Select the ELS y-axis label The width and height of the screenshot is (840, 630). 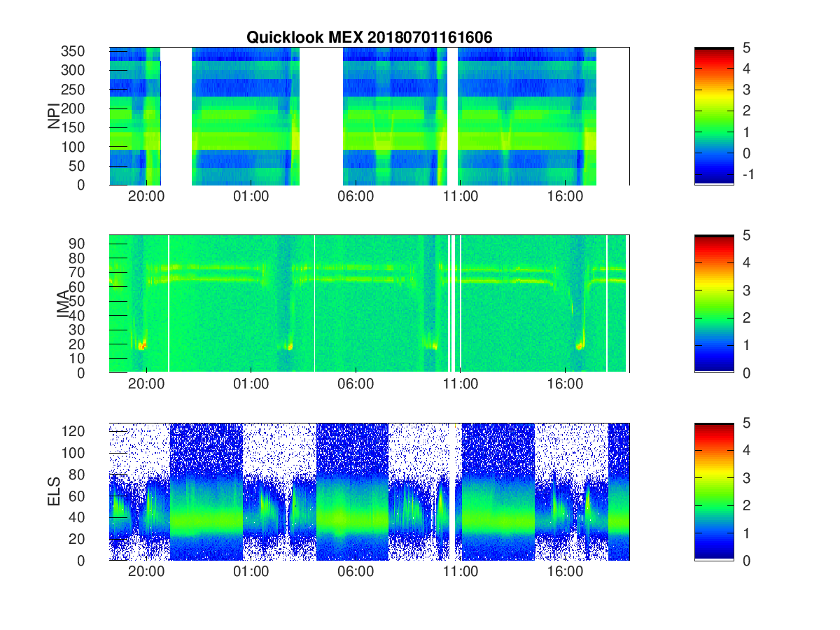click(x=53, y=491)
